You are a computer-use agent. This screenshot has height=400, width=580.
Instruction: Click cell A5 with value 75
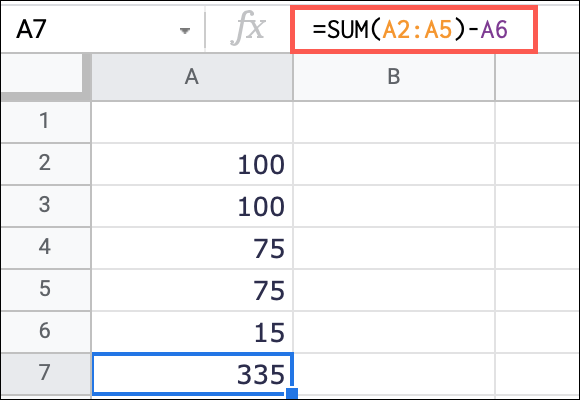coord(192,289)
